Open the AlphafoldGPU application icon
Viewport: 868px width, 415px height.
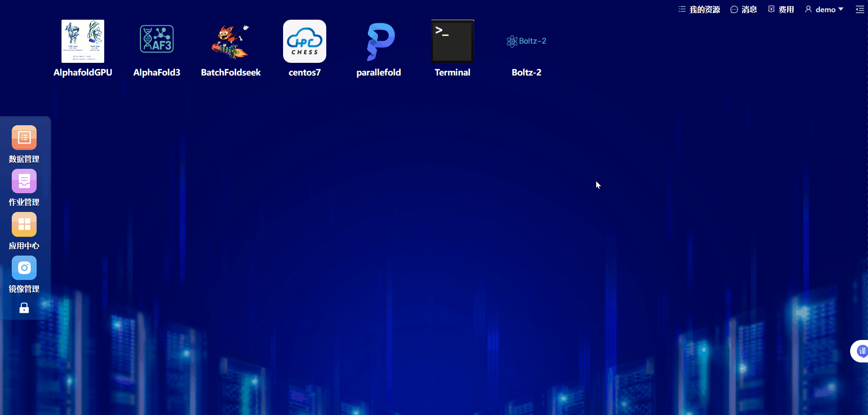(83, 41)
